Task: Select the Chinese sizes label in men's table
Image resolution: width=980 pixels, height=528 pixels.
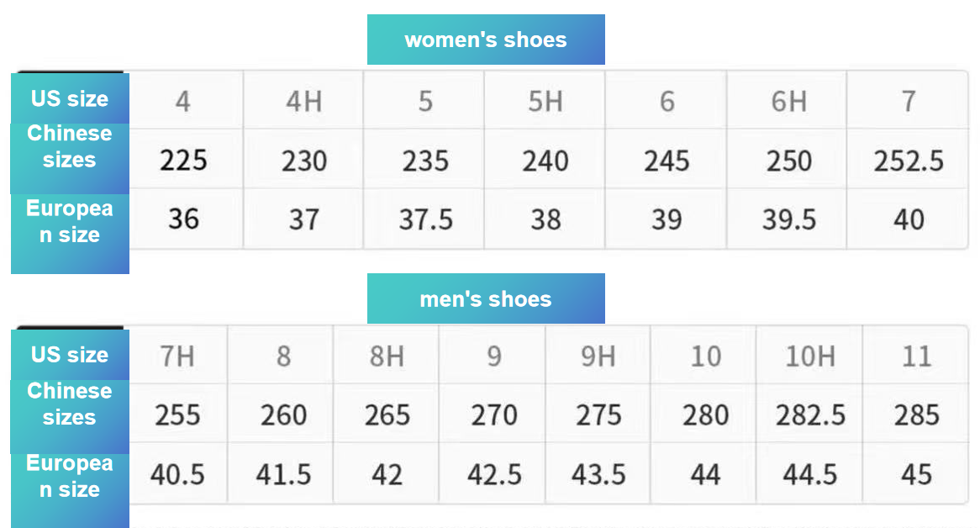Action: pos(70,404)
